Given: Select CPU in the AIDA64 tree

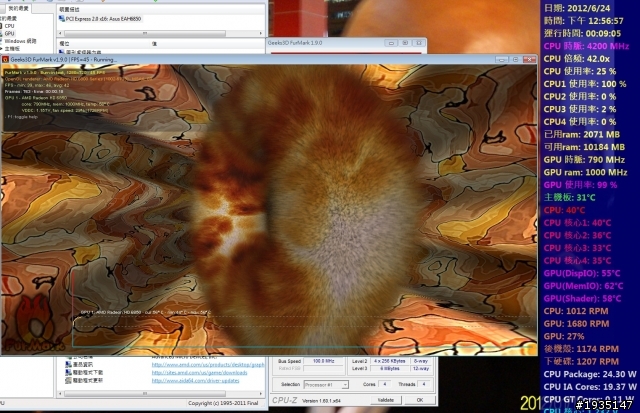Looking at the screenshot, I should click(x=9, y=26).
